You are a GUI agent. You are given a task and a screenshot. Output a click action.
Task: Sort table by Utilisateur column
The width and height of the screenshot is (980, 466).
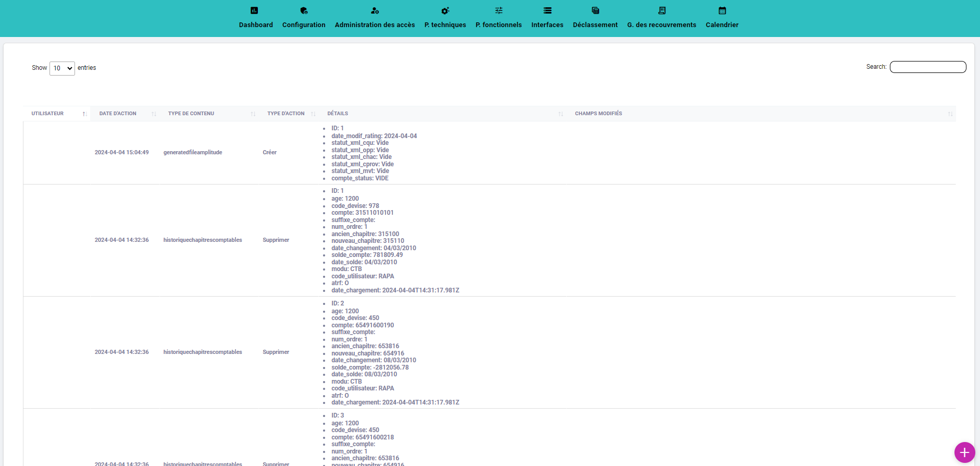(47, 114)
